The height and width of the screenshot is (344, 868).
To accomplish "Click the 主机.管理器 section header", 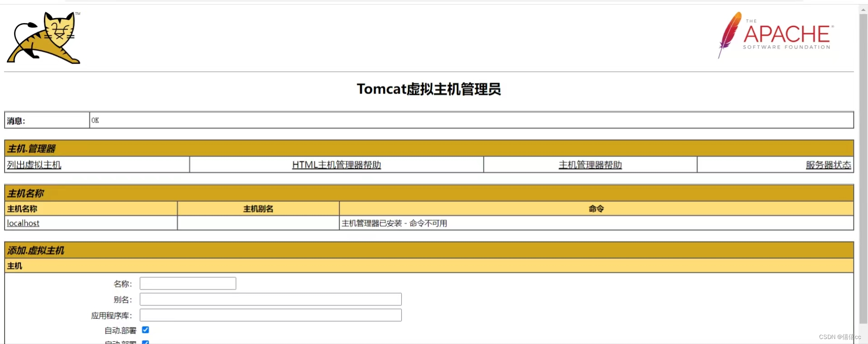I will [x=429, y=148].
